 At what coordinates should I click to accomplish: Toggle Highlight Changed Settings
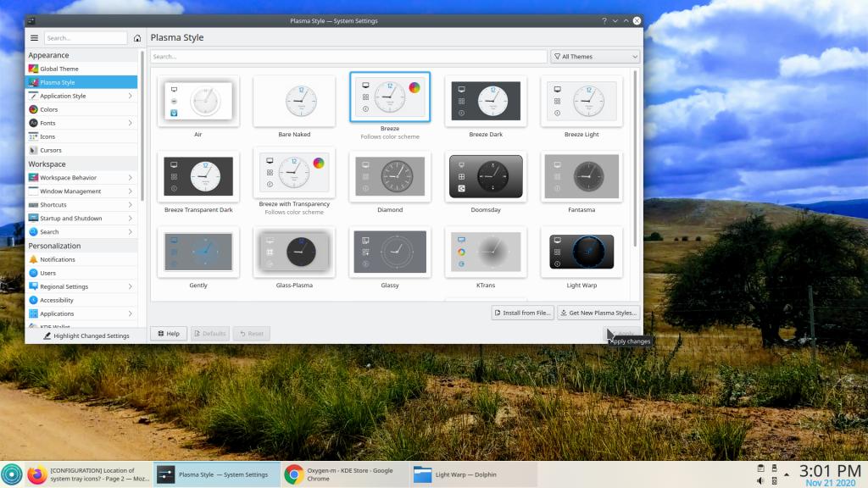[x=85, y=335]
